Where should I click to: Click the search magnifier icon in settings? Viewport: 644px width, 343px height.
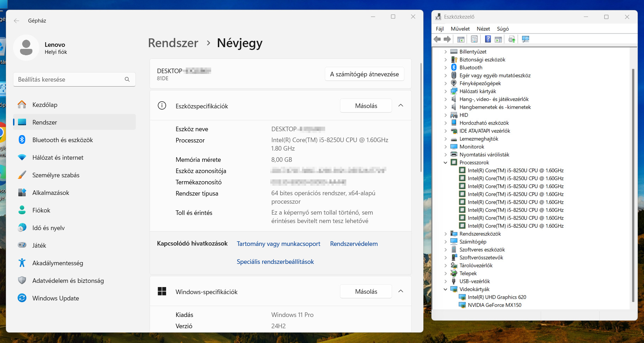(127, 80)
